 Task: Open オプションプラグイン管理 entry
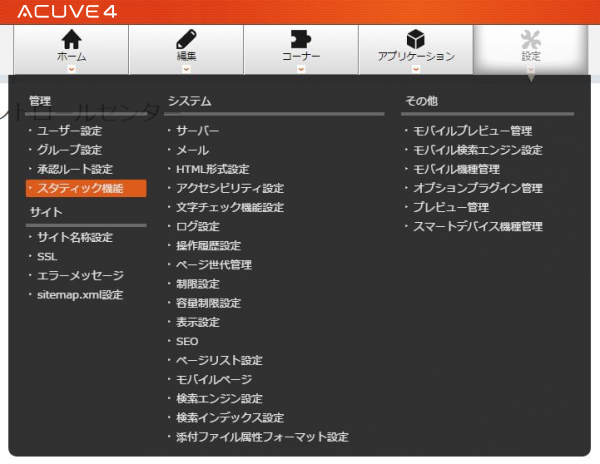[x=478, y=188]
